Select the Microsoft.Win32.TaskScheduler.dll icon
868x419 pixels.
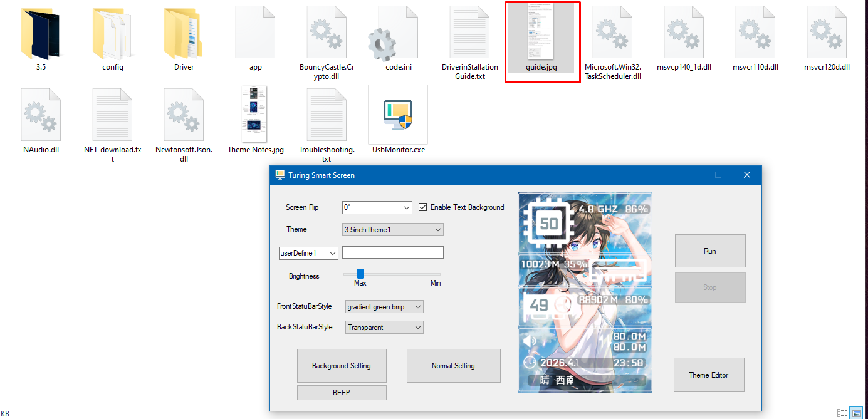[612, 32]
